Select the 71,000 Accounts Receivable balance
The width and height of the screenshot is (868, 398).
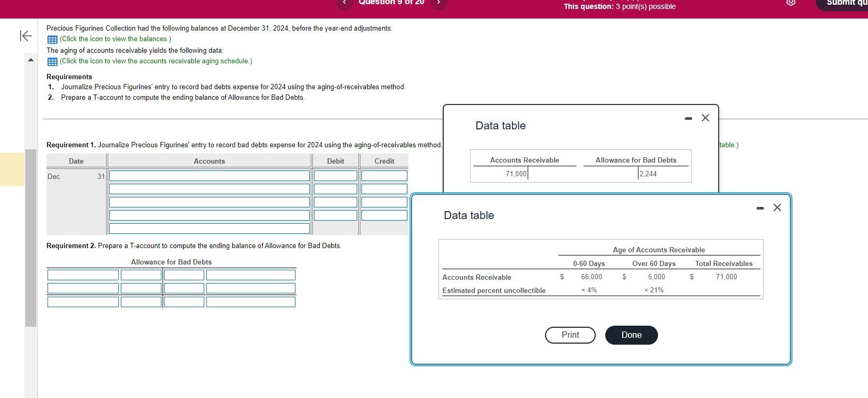(516, 174)
